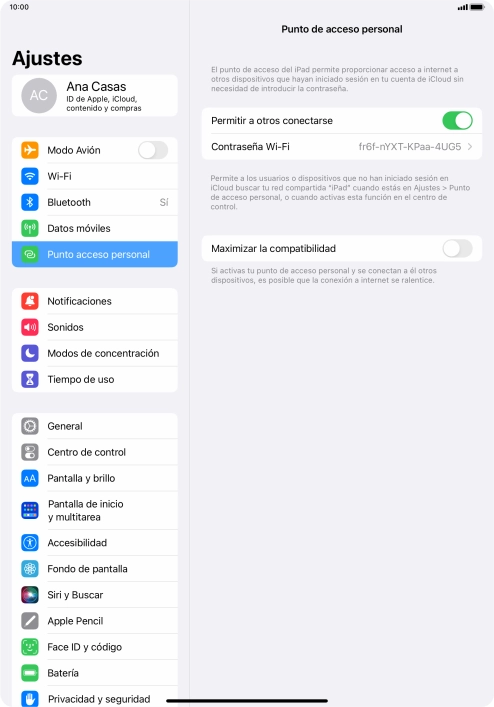Open Batería settings row
The image size is (494, 707).
point(95,673)
